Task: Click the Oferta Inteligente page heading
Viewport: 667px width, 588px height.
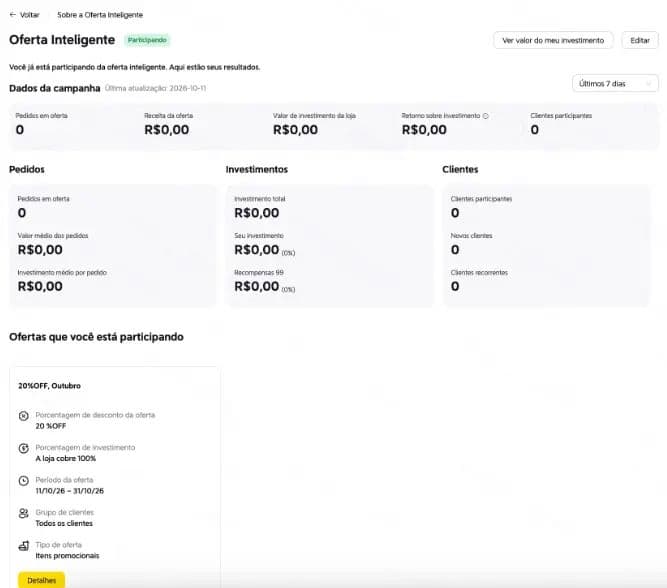Action: (x=62, y=40)
